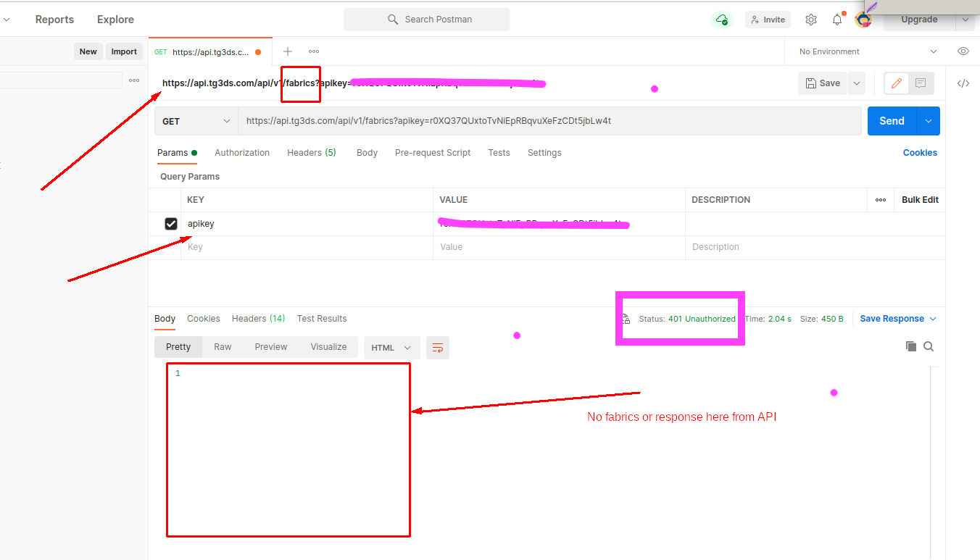The image size is (980, 560).
Task: Select the Pretty view
Action: [178, 347]
